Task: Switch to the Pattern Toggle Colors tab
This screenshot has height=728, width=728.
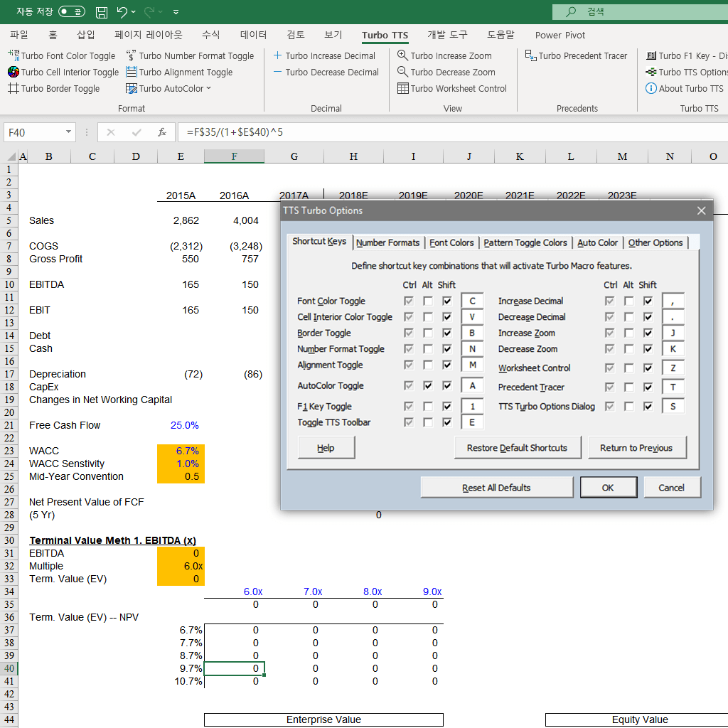Action: pos(525,242)
